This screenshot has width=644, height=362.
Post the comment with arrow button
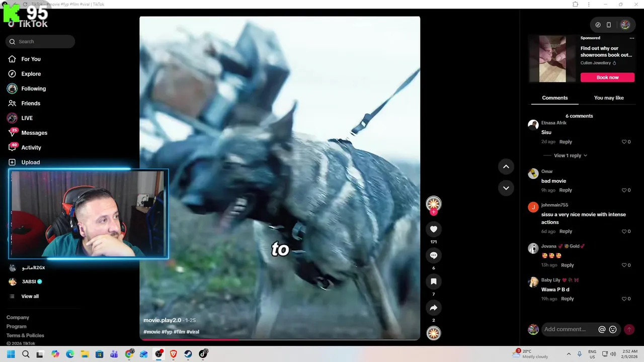pyautogui.click(x=629, y=329)
